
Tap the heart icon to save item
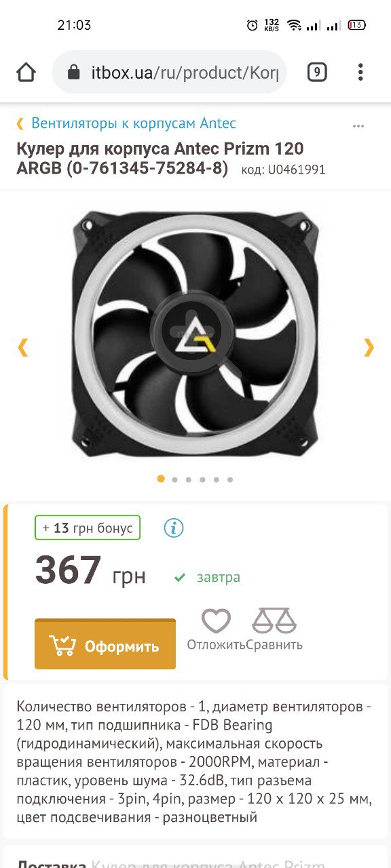(x=216, y=621)
